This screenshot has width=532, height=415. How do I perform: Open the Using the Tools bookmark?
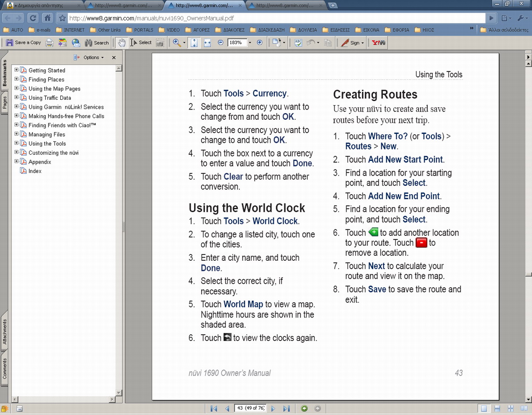coord(47,144)
